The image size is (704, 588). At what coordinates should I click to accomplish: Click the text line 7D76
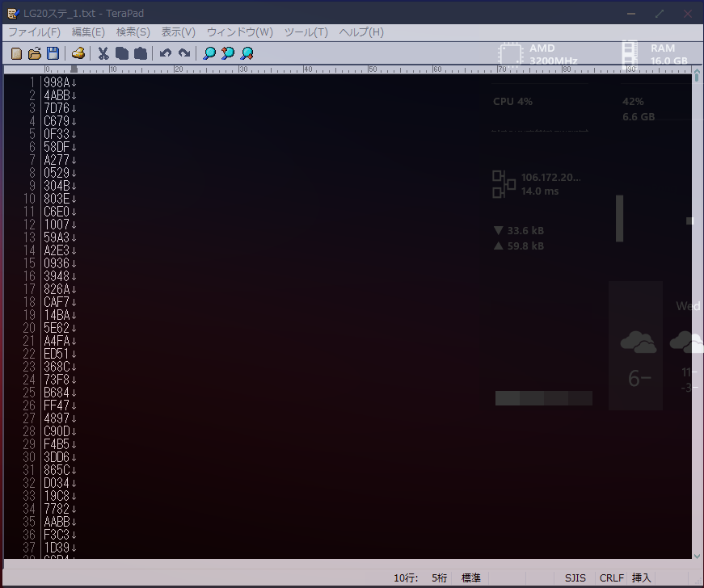[x=57, y=108]
